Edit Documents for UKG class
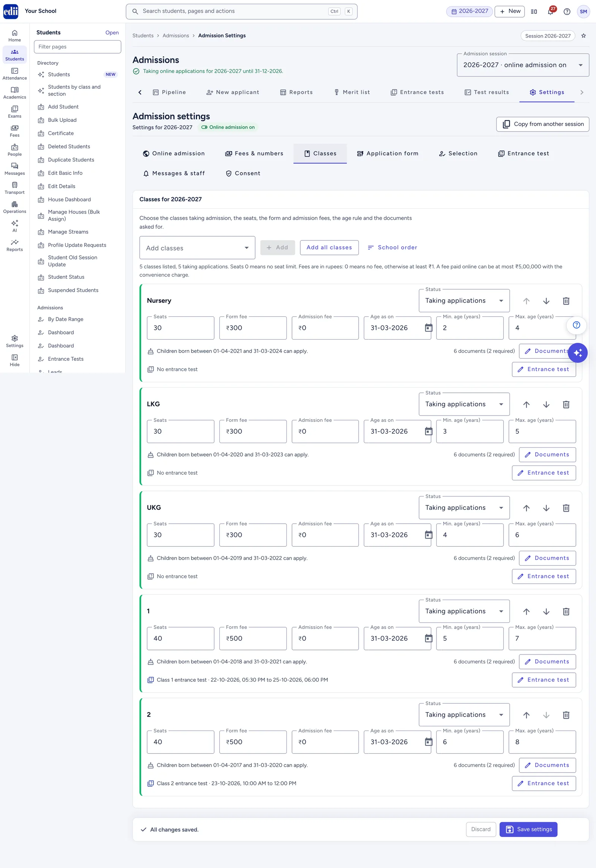 coord(547,558)
